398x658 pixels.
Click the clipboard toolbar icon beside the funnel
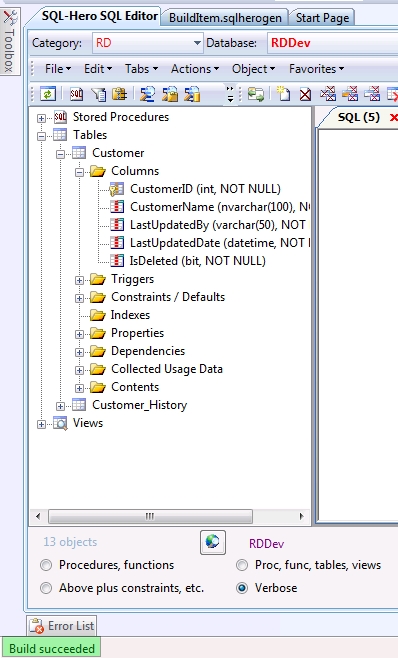pos(120,94)
